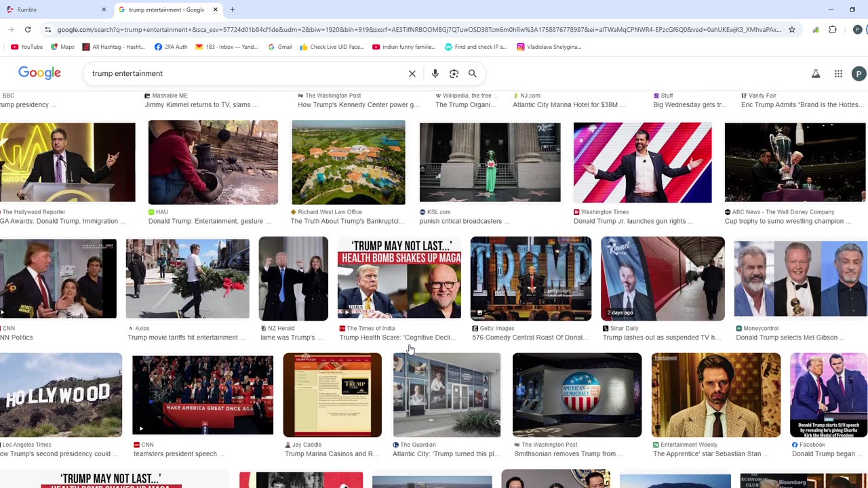868x488 pixels.
Task: Open the Yandex Inbox bookmark
Action: 226,47
